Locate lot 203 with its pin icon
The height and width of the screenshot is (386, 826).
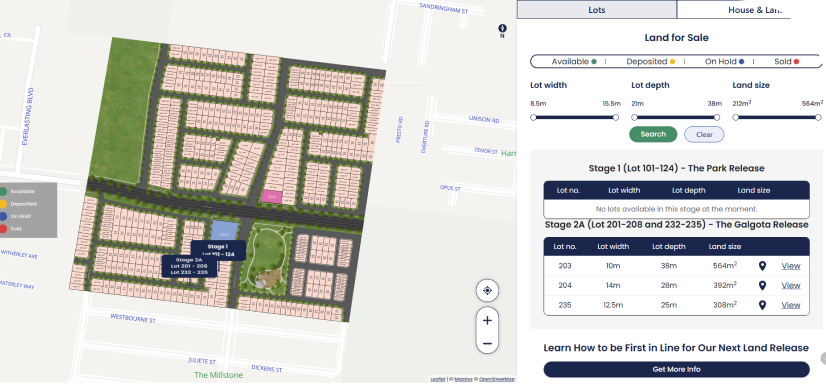point(762,266)
